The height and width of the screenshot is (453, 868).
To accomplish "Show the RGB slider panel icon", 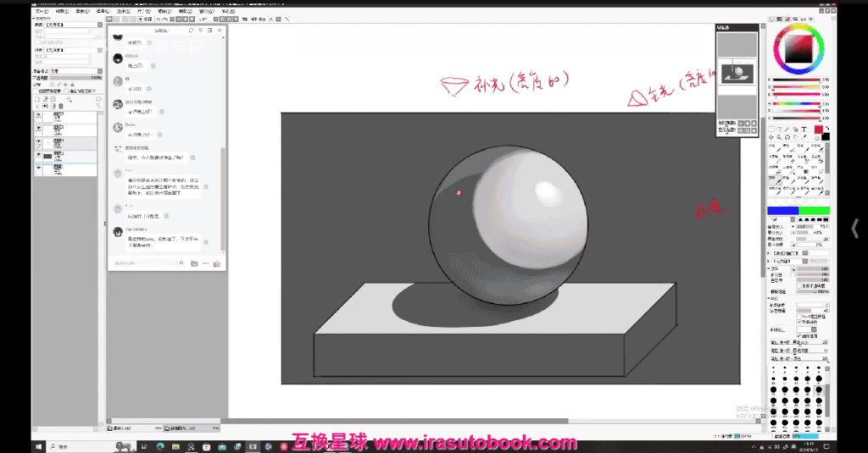I will point(780,19).
